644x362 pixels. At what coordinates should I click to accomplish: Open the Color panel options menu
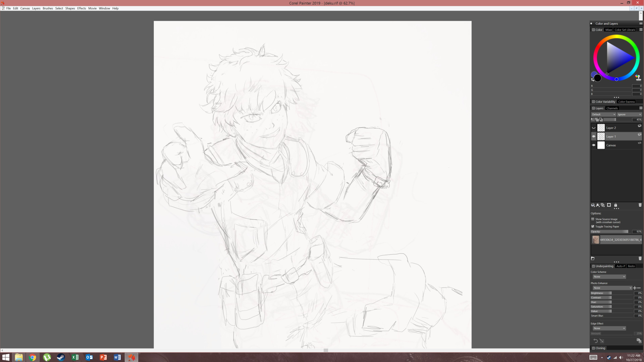pyautogui.click(x=641, y=29)
